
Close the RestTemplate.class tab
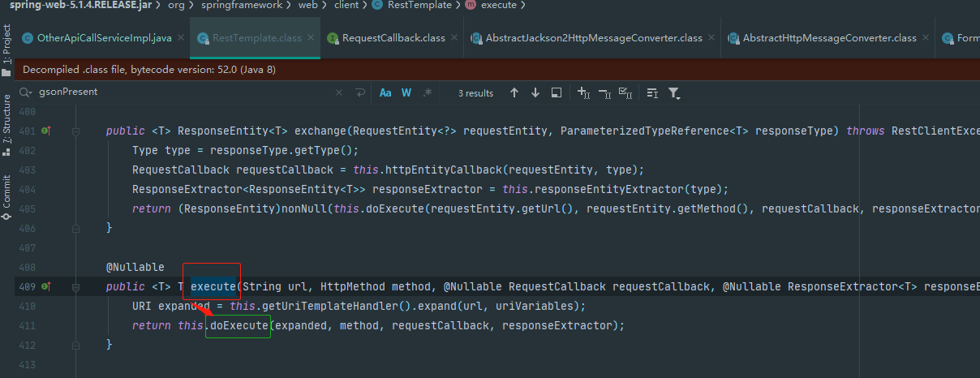pos(310,38)
